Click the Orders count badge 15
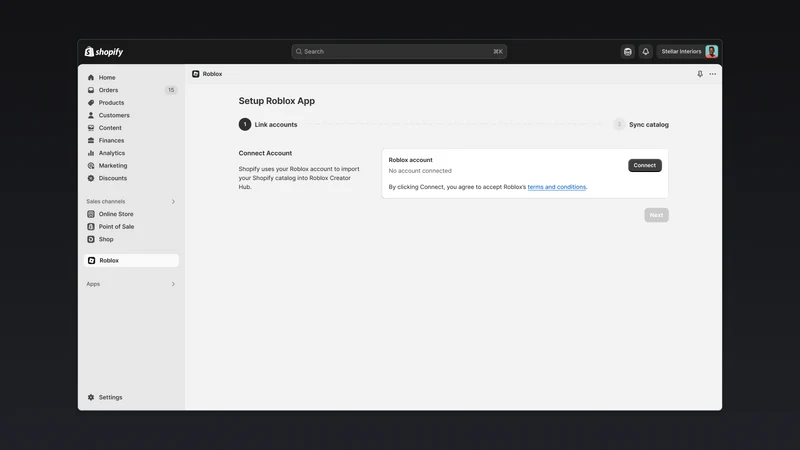The image size is (800, 450). pos(171,90)
